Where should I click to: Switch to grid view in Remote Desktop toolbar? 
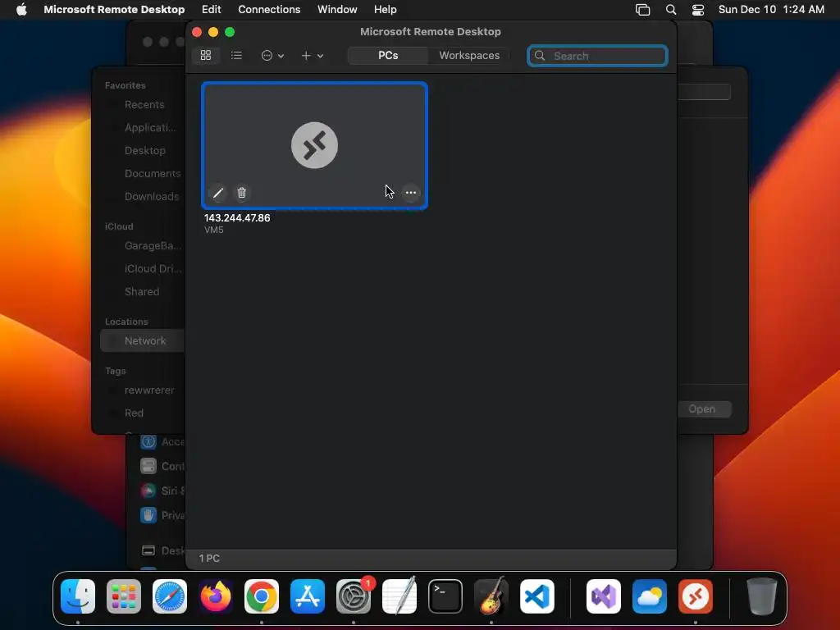206,55
